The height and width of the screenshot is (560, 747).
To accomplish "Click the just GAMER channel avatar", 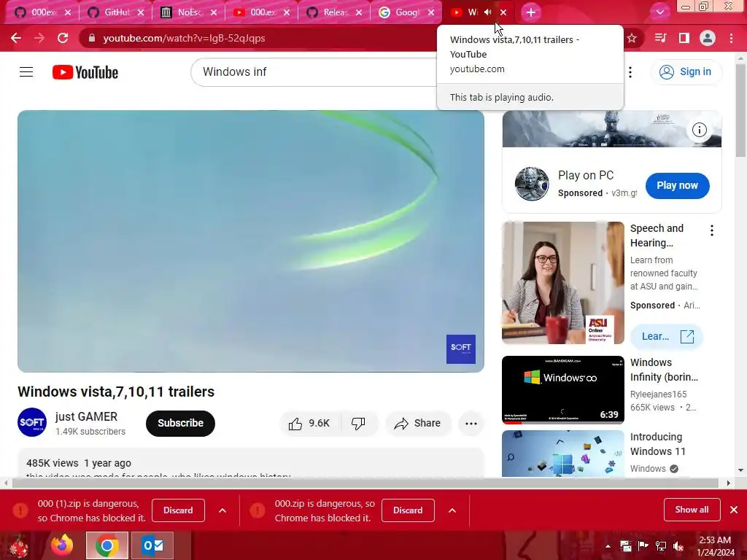I will pos(32,422).
